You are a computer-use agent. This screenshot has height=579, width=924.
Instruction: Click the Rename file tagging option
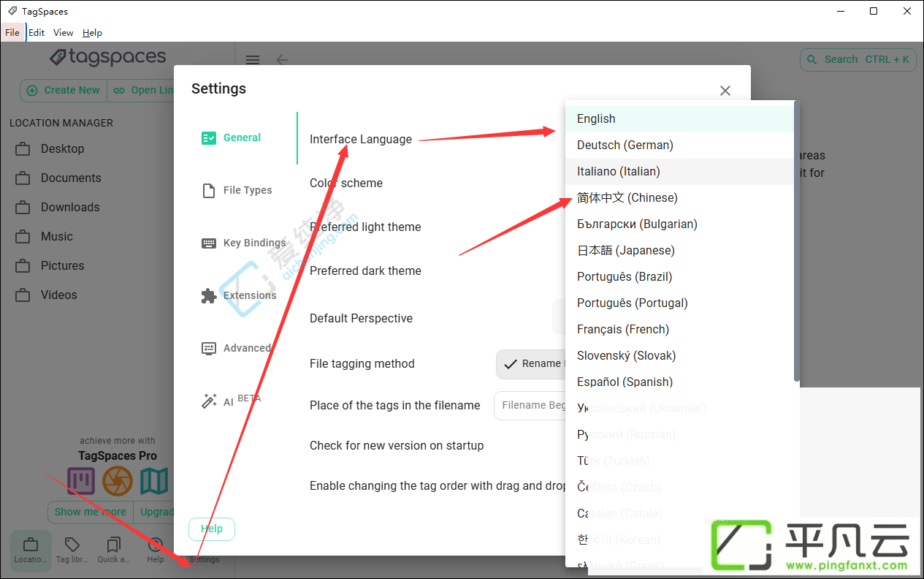[x=531, y=363]
